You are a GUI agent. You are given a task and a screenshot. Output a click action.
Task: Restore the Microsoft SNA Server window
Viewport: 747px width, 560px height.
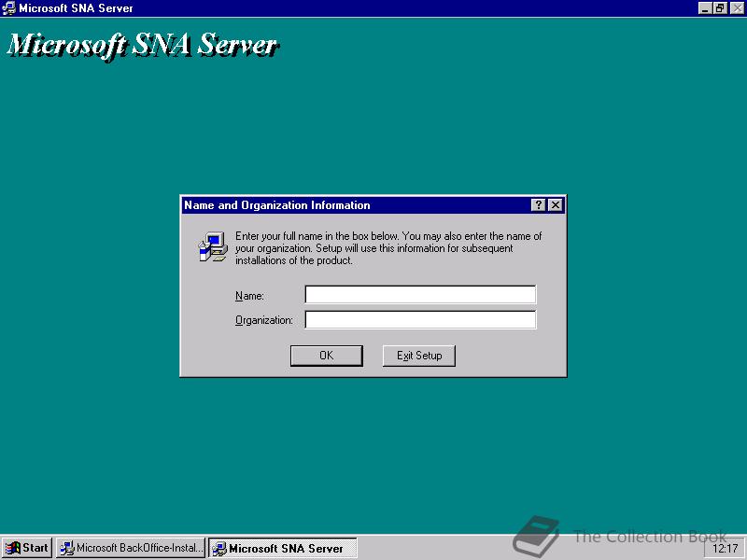tap(720, 8)
